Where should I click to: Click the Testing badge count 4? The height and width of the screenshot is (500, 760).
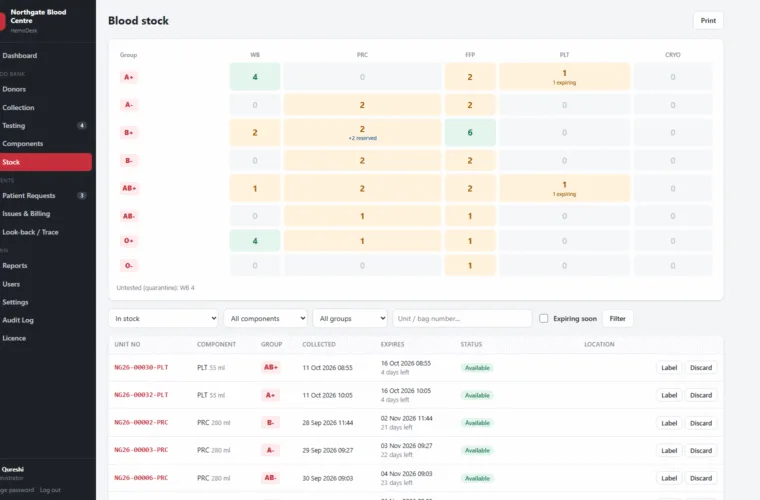[82, 125]
